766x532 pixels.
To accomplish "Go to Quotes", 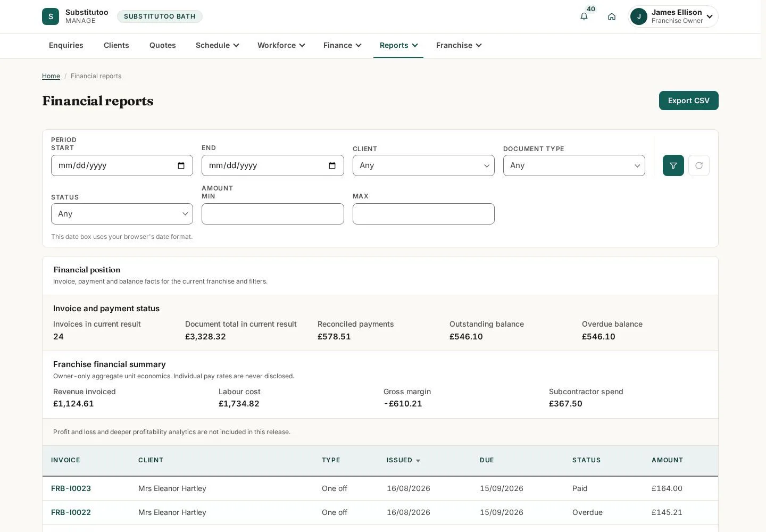I will click(x=163, y=45).
